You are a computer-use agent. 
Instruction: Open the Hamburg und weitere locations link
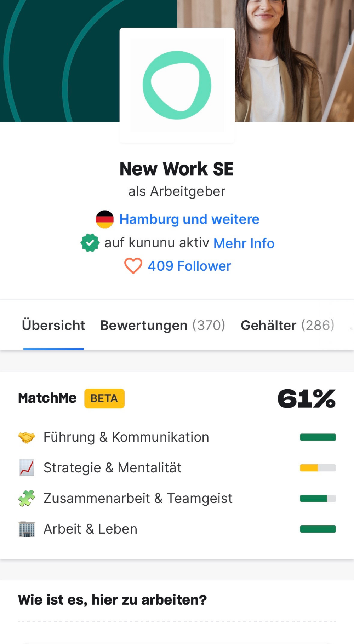[189, 219]
